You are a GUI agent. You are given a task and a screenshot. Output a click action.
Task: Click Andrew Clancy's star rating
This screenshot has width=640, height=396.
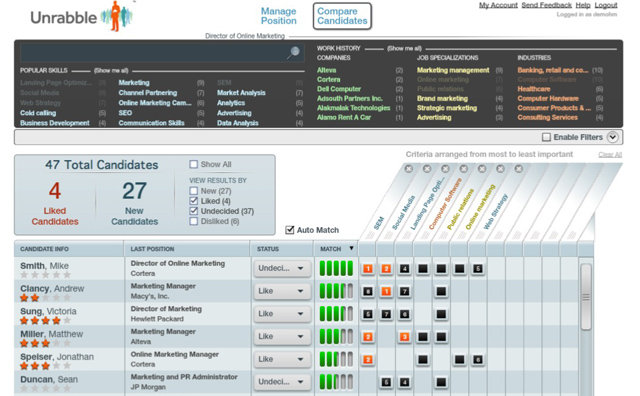click(x=46, y=298)
